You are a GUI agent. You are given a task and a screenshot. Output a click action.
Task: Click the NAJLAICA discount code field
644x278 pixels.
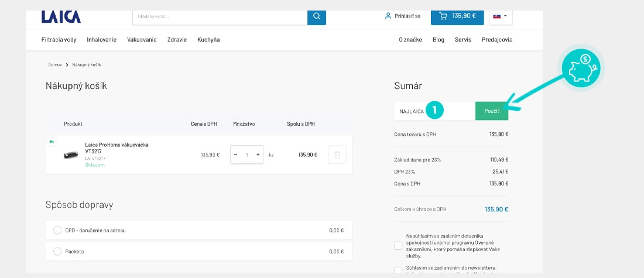[x=434, y=111]
